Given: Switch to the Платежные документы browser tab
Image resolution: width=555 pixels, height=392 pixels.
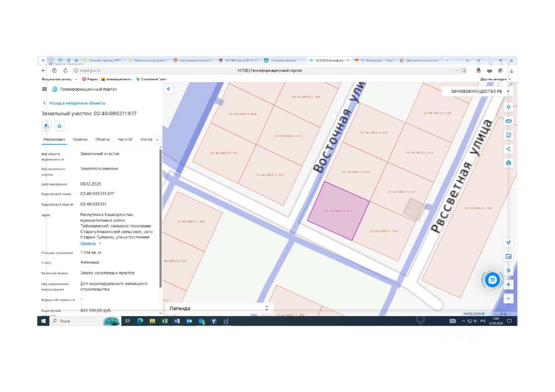Looking at the screenshot, I should click(147, 61).
